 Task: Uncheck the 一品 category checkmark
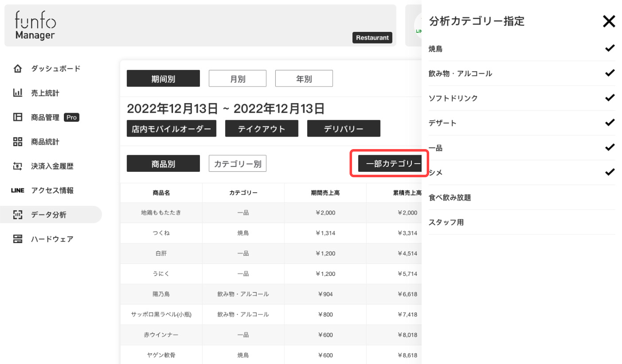click(x=610, y=148)
